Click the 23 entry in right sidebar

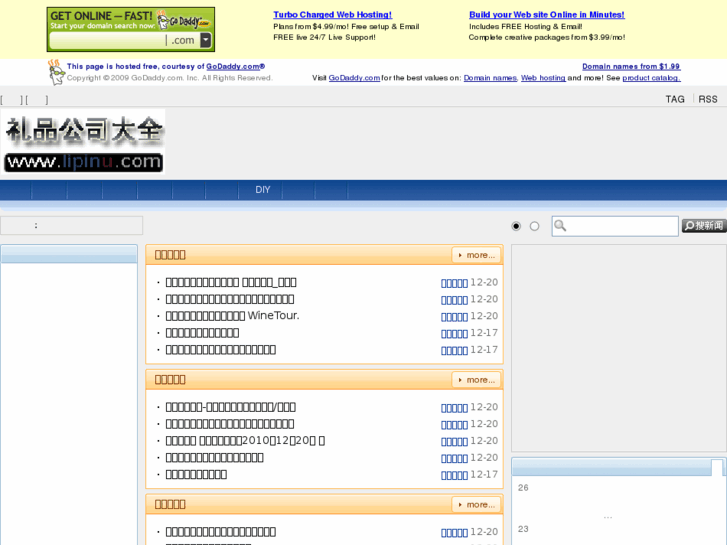[x=523, y=529]
